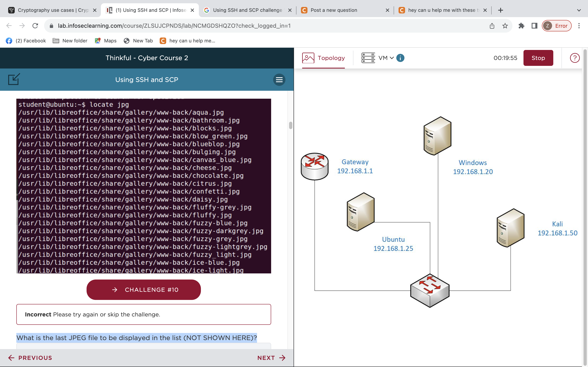Open Chrome three-dot menu
This screenshot has height=367, width=588.
579,26
